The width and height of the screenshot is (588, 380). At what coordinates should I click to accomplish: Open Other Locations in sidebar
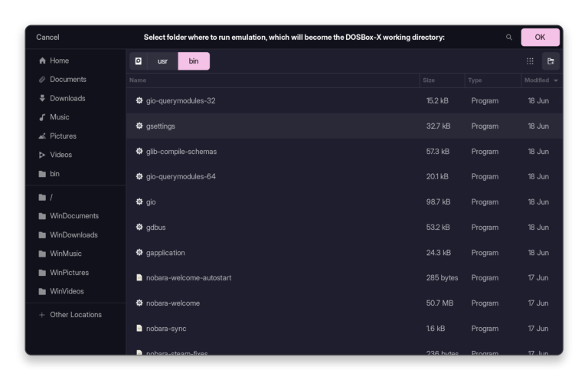[x=75, y=315]
